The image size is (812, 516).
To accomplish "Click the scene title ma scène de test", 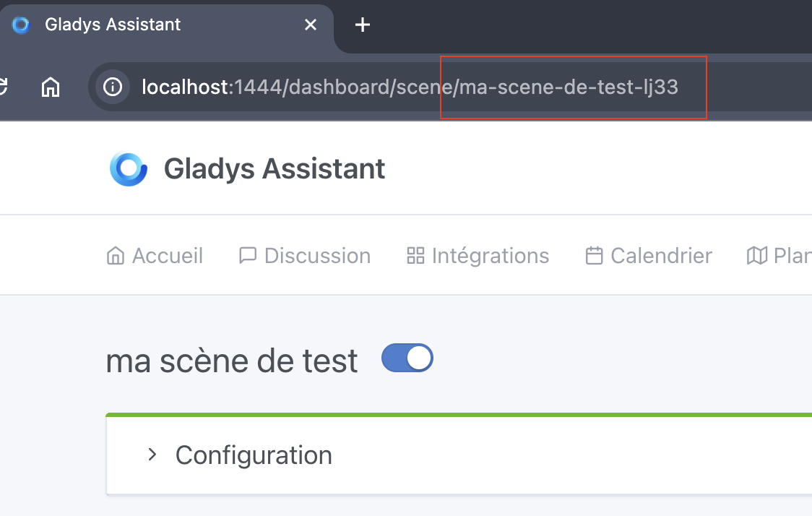I will [x=232, y=361].
